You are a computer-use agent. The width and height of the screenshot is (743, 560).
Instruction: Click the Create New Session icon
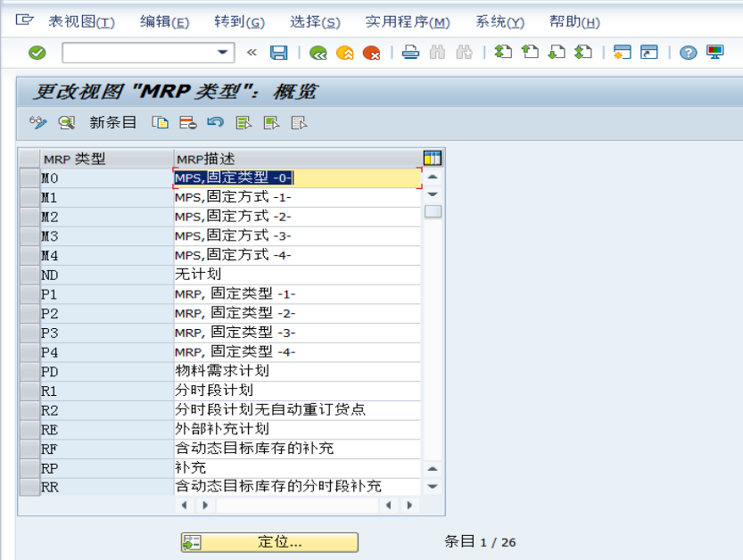[x=622, y=52]
